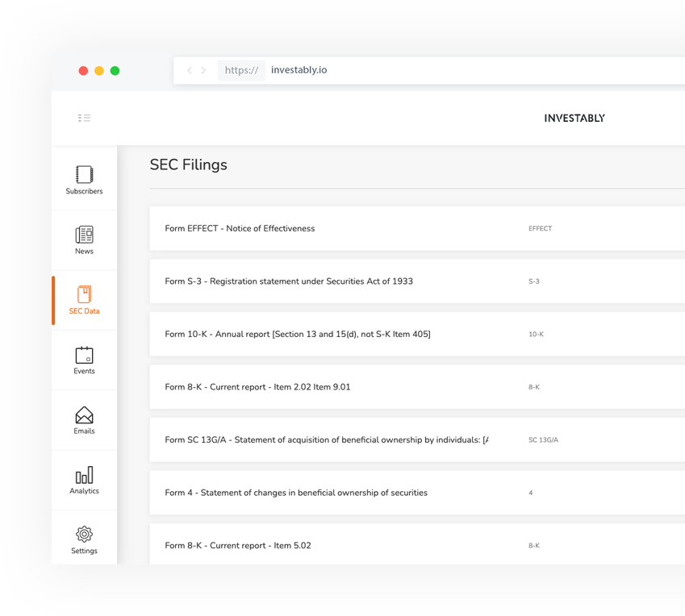The image size is (685, 616).
Task: Open the News newspaper icon
Action: [84, 235]
